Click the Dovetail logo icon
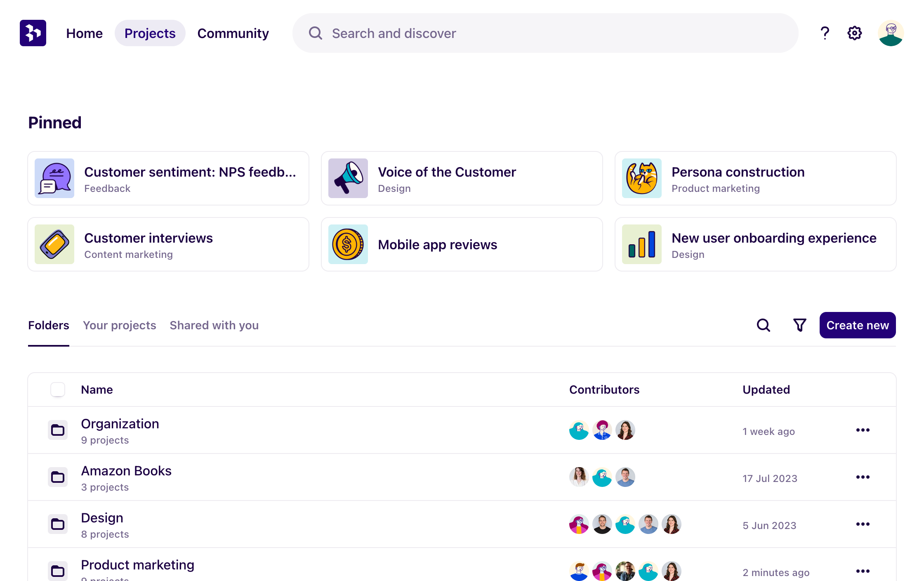The height and width of the screenshot is (581, 924). (x=33, y=33)
